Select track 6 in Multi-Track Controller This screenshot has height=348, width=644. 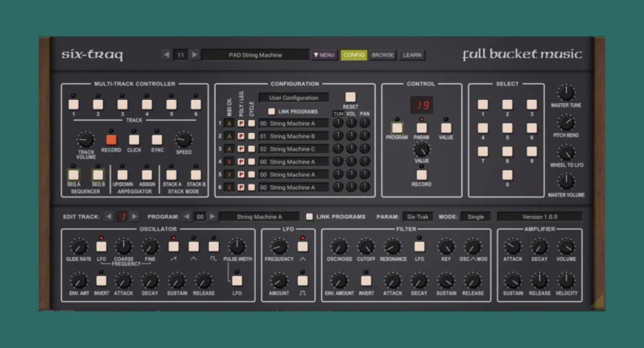pyautogui.click(x=196, y=105)
